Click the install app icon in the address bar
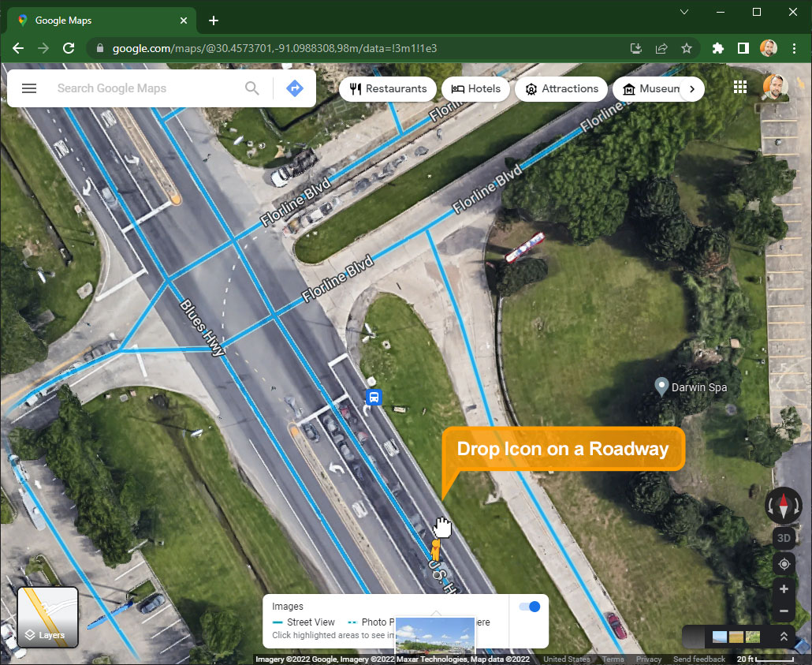Screen dimensions: 812x665 tap(636, 48)
